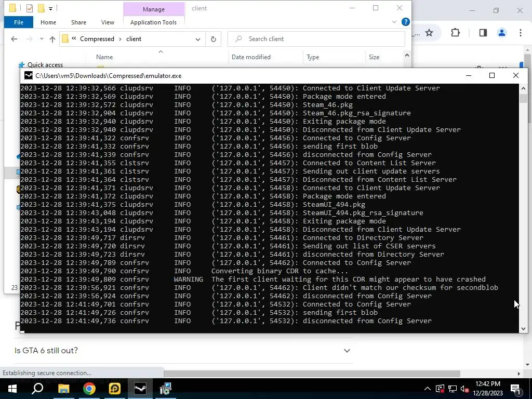Click the emulator.exe console title bar path

108,76
